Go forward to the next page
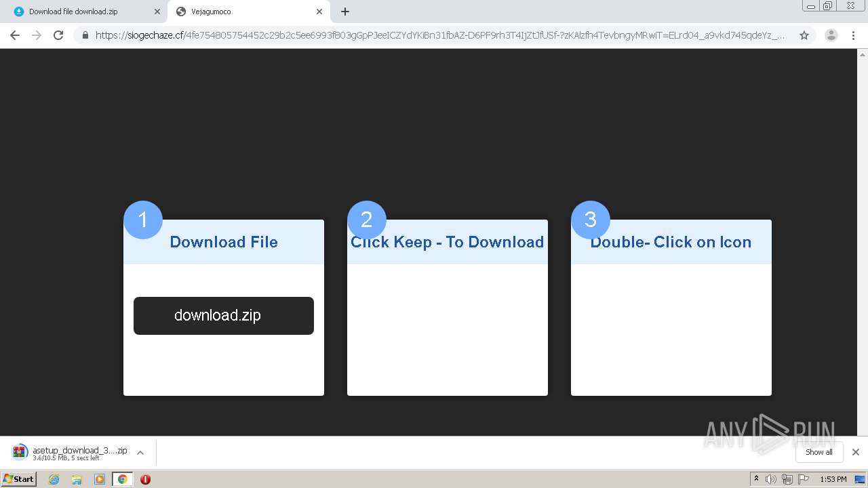Viewport: 868px width, 488px height. click(37, 35)
